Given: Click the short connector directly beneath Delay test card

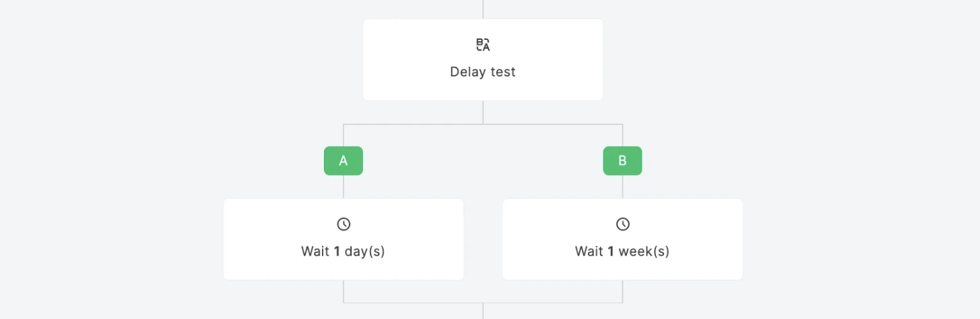Looking at the screenshot, I should pos(483,112).
